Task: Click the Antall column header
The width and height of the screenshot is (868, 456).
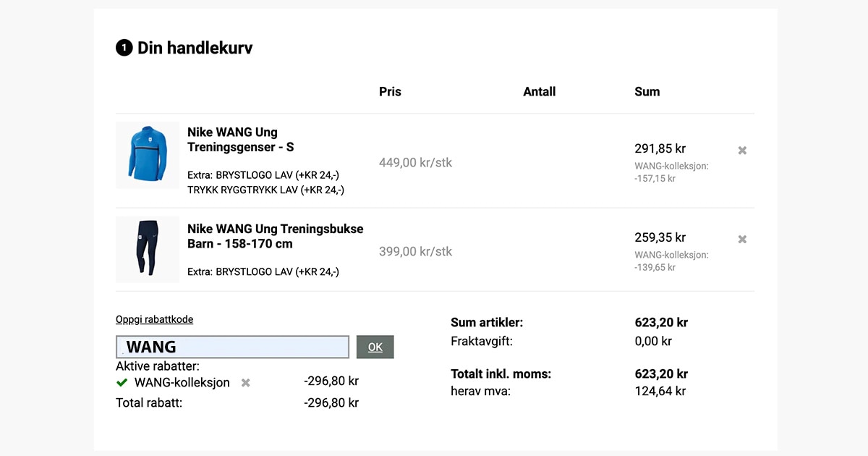Action: (540, 91)
